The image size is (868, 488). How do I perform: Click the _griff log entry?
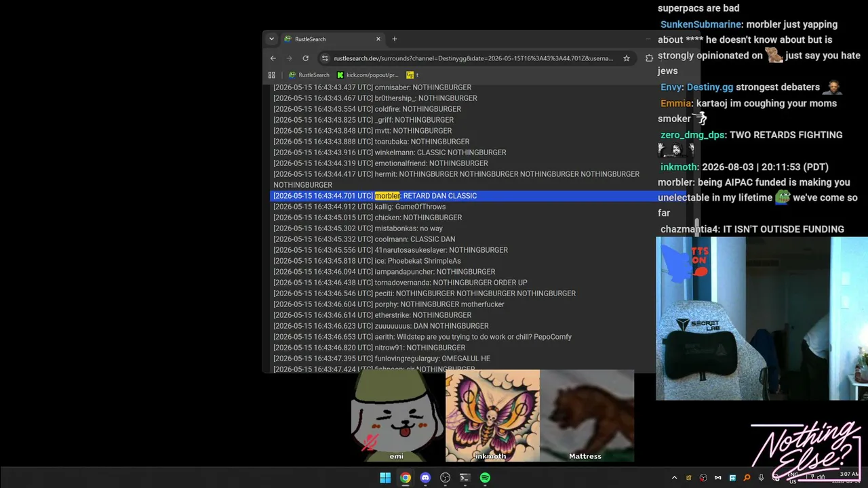click(x=363, y=120)
